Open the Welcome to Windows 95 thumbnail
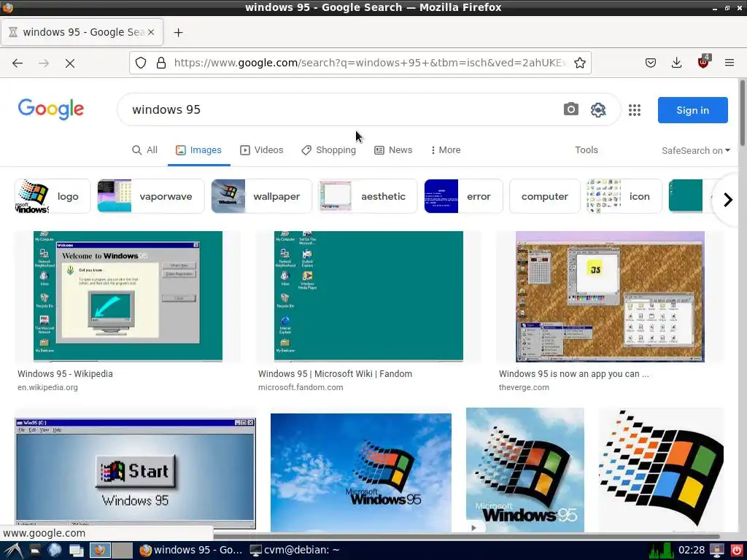747x560 pixels. 128,296
